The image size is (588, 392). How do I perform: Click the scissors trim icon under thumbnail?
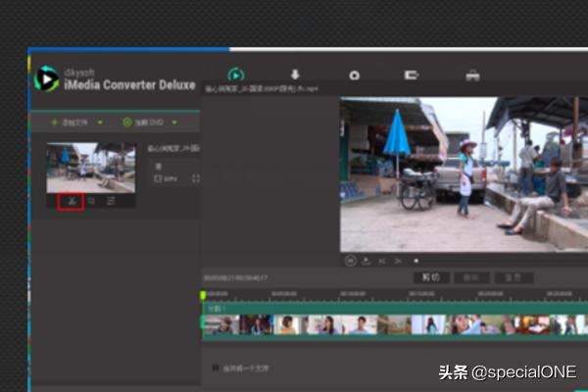point(70,201)
